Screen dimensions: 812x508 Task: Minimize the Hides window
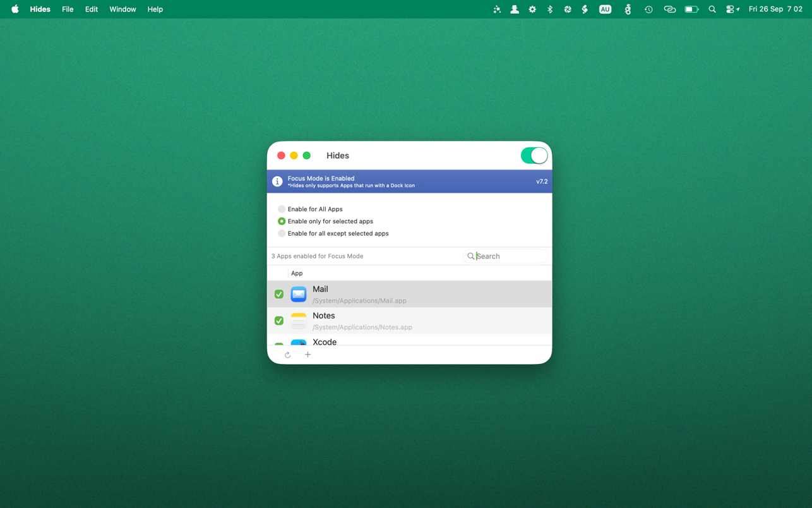coord(294,155)
